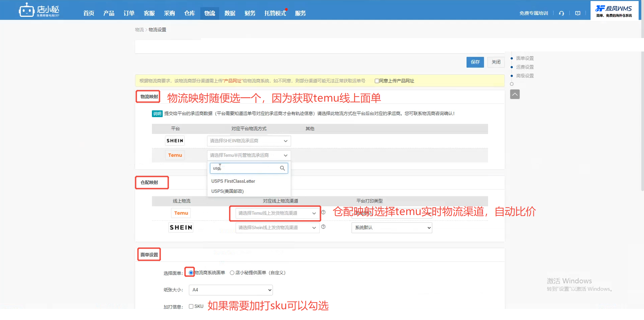The width and height of the screenshot is (644, 320).
Task: Open 服务 menu
Action: coord(300,13)
